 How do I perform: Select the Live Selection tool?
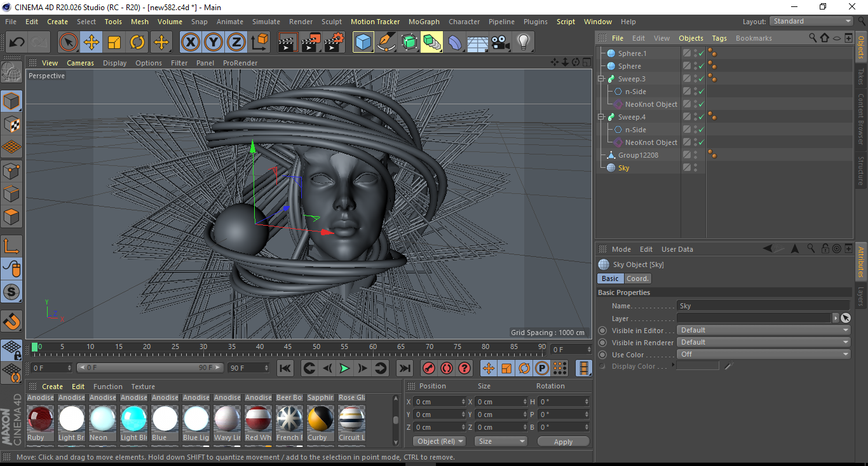pos(68,43)
